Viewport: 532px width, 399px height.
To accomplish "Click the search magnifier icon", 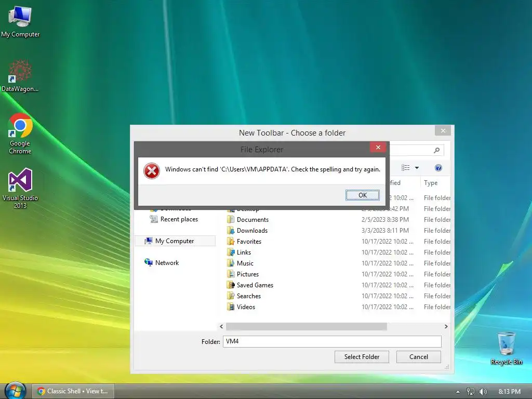I will tap(436, 150).
